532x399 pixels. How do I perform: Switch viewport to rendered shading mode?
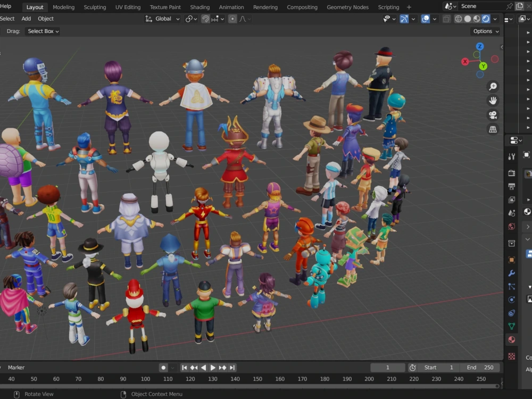point(485,19)
